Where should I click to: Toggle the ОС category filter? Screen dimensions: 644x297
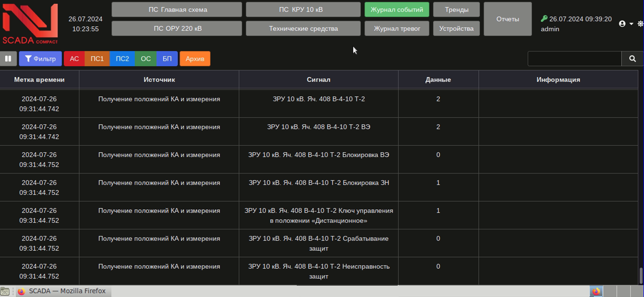click(146, 59)
